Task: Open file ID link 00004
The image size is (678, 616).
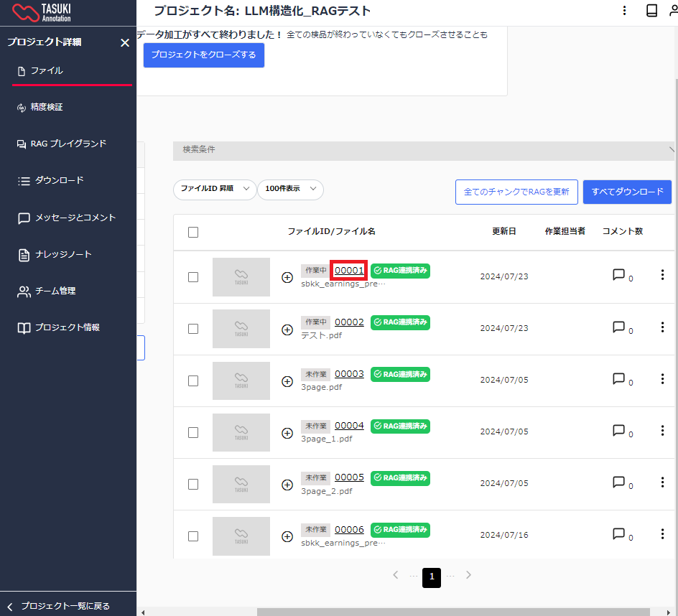Action: click(x=349, y=426)
